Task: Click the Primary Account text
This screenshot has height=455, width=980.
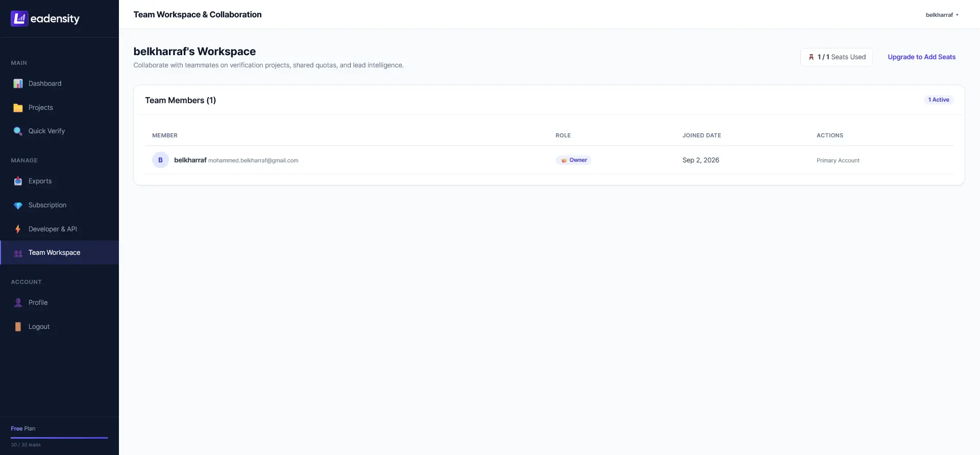Action: tap(838, 161)
